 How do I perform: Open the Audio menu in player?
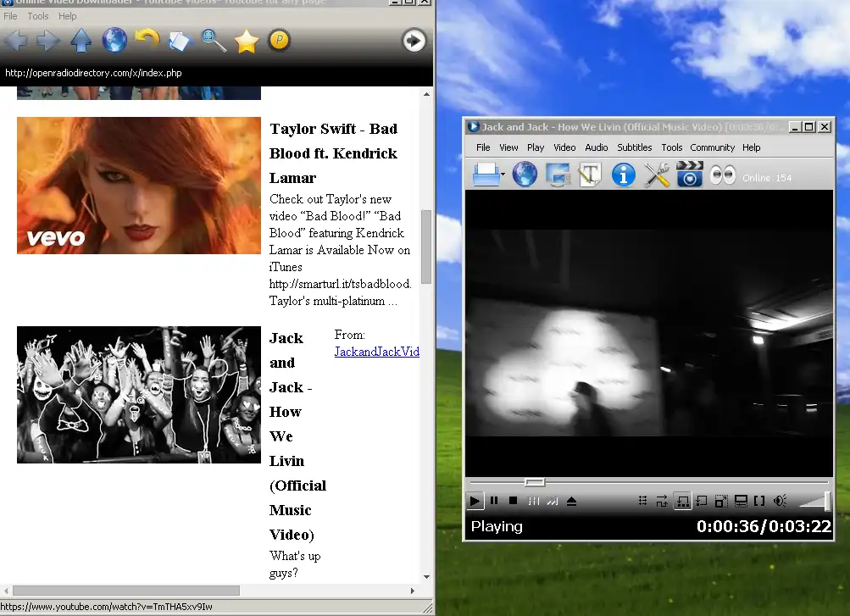pos(597,147)
